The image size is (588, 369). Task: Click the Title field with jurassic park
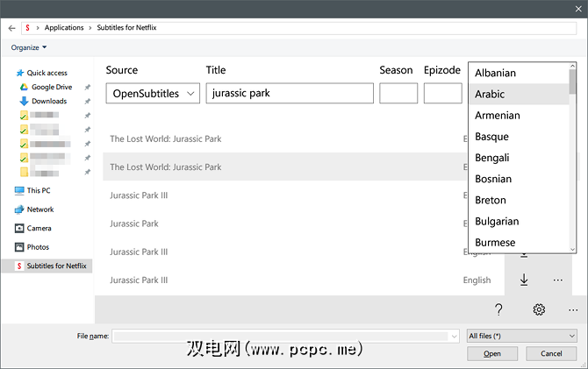(x=290, y=93)
